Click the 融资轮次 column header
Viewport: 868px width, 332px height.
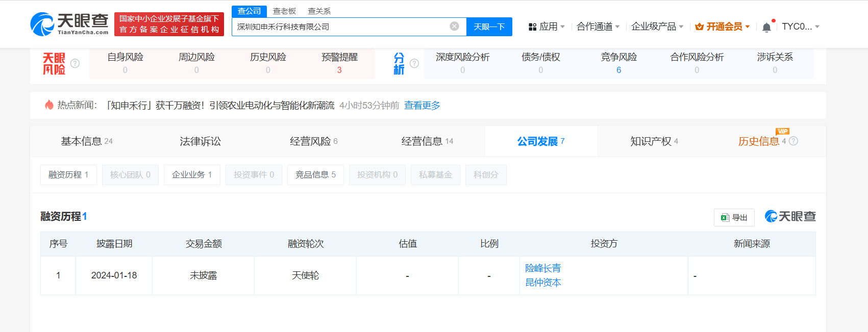pyautogui.click(x=306, y=244)
